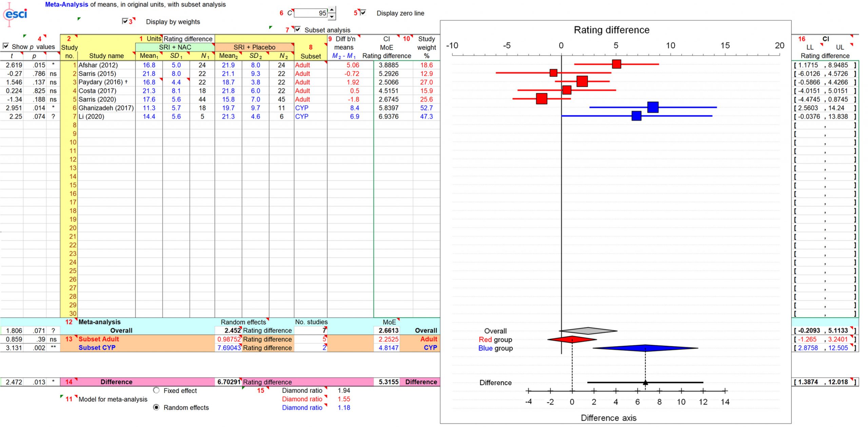Disable the Show p values checkbox
This screenshot has width=868, height=431.
5,46
